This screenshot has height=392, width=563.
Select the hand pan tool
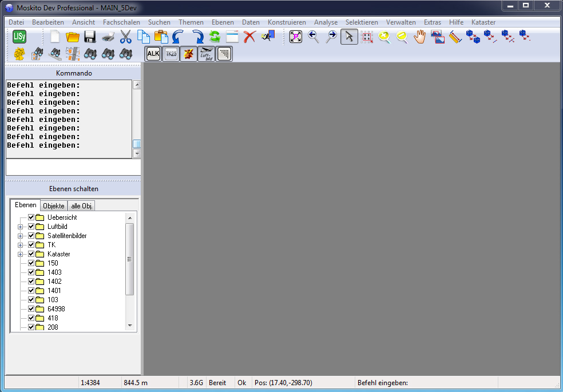pyautogui.click(x=420, y=37)
